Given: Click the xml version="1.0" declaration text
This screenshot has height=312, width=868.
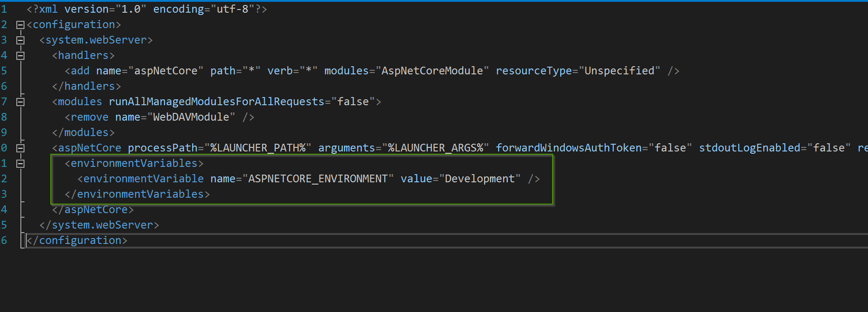Looking at the screenshot, I should point(87,9).
